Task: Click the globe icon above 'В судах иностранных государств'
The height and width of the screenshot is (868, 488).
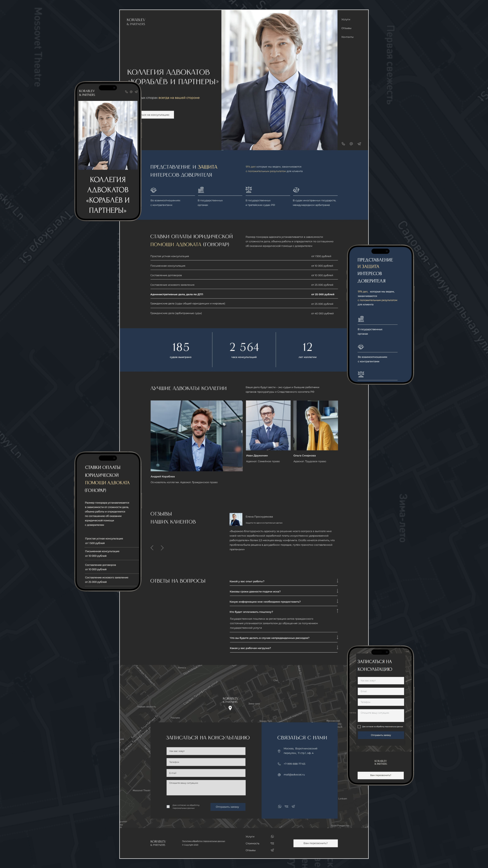Action: click(296, 190)
